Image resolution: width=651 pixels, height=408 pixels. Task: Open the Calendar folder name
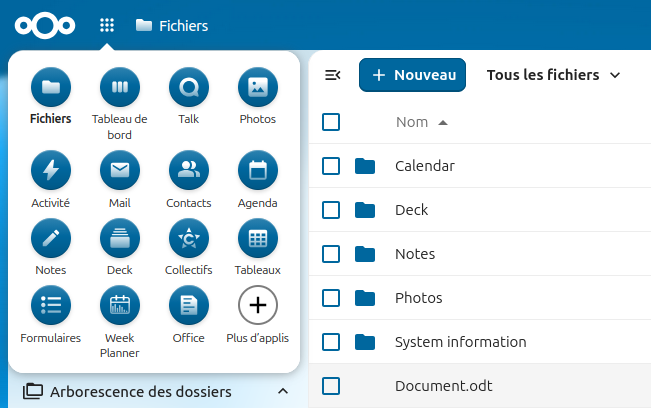(x=425, y=166)
